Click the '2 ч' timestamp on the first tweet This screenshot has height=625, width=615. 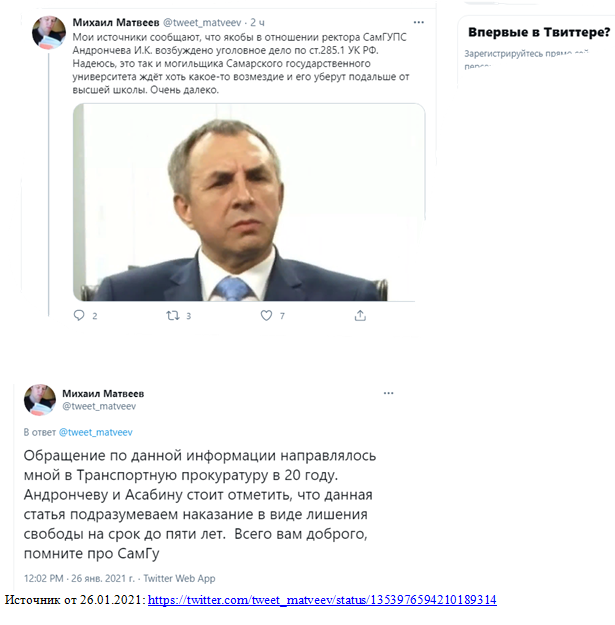(257, 23)
